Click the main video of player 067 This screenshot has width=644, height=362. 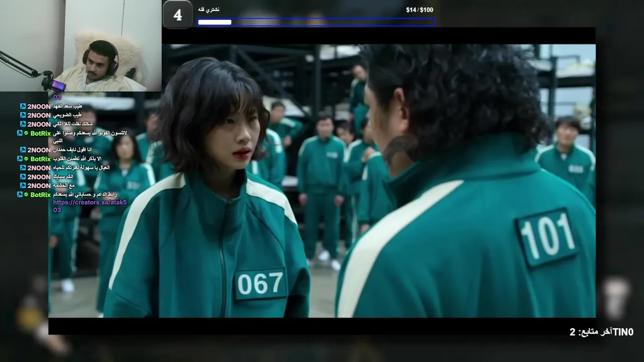[x=322, y=181]
